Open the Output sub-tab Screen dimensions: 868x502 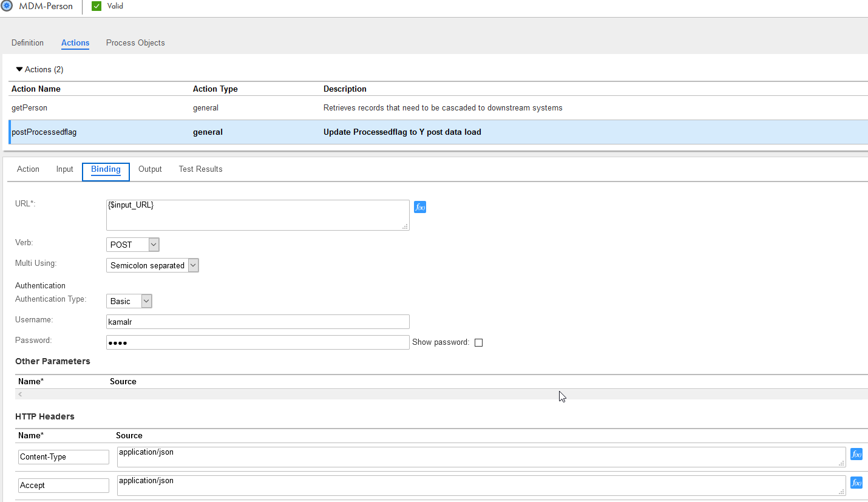pyautogui.click(x=150, y=169)
